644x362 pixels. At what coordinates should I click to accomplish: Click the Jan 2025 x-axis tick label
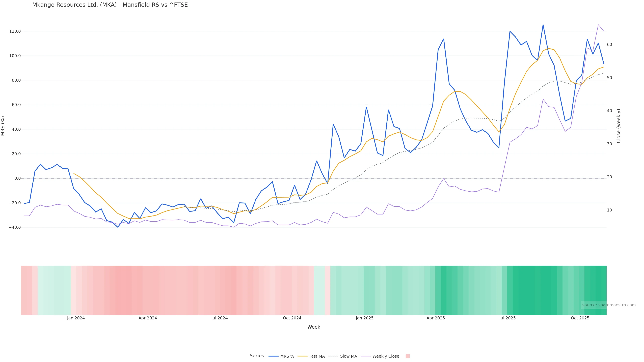tap(364, 318)
